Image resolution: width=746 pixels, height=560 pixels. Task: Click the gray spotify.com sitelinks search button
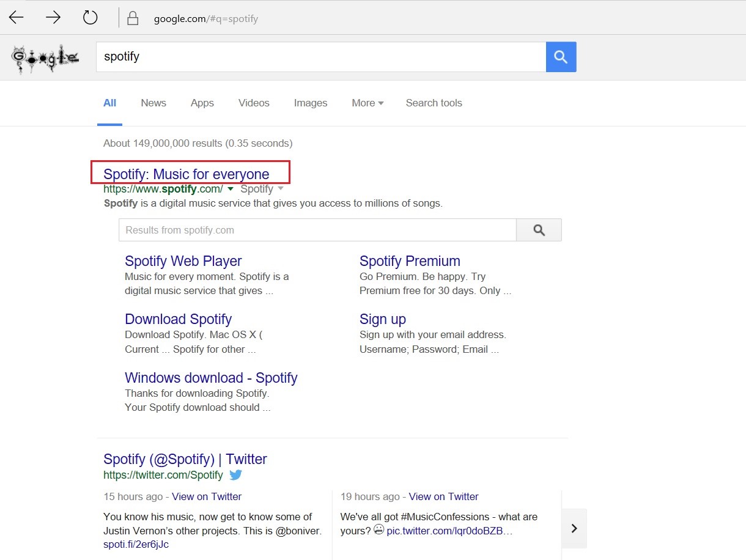click(x=539, y=230)
